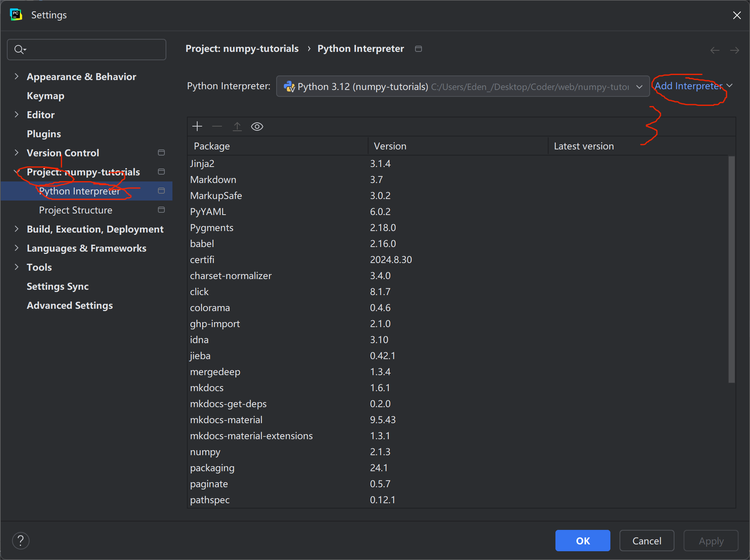Click project-level icon next to Project: numpy-tutorials
This screenshot has width=750, height=560.
(161, 172)
